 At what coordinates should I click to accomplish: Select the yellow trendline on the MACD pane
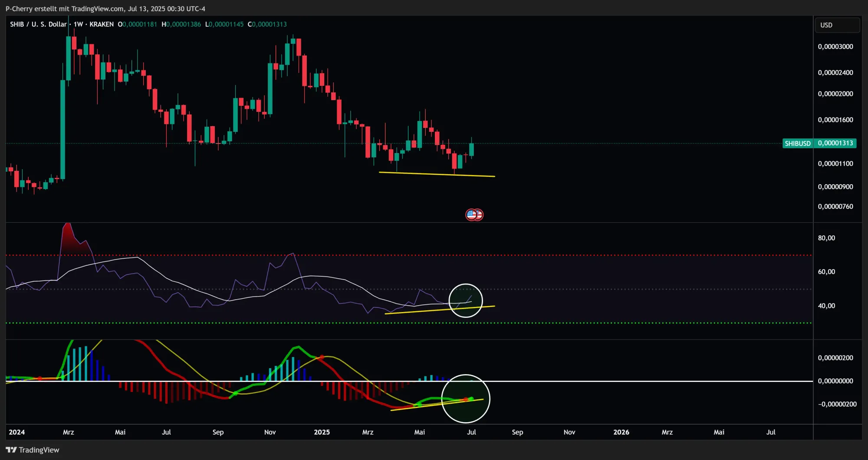click(x=437, y=405)
